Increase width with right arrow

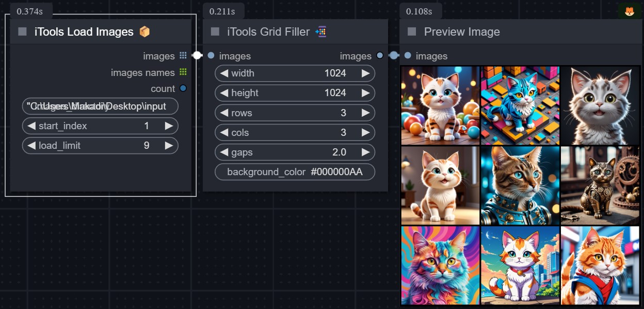point(365,73)
